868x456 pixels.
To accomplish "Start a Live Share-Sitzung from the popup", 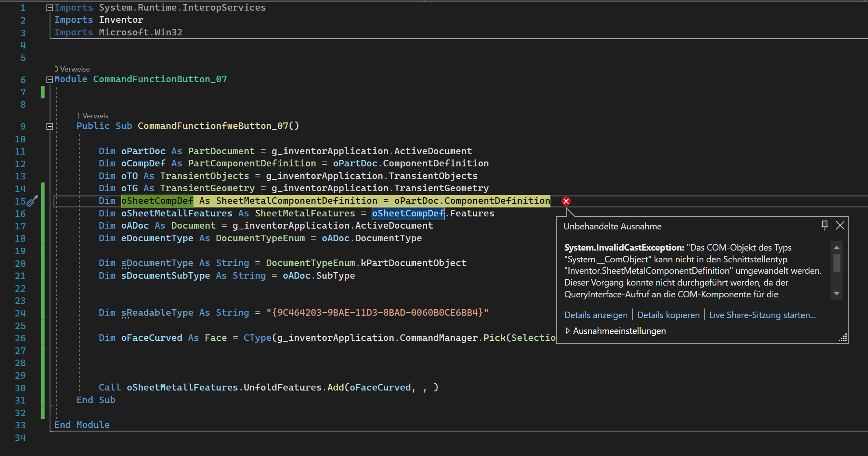I will (x=762, y=314).
